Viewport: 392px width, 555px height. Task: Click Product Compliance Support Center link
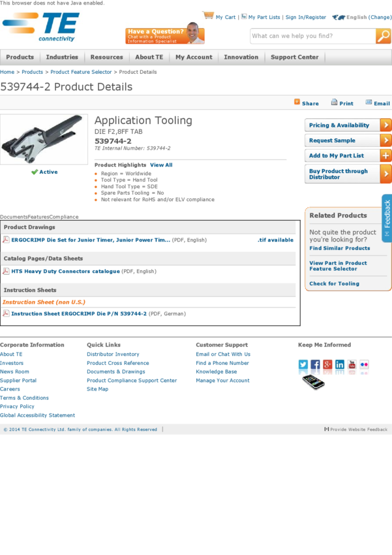[x=132, y=380]
